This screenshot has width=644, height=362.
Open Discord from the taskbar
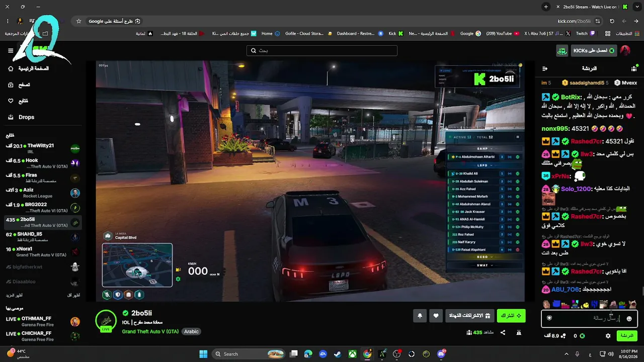(x=441, y=354)
